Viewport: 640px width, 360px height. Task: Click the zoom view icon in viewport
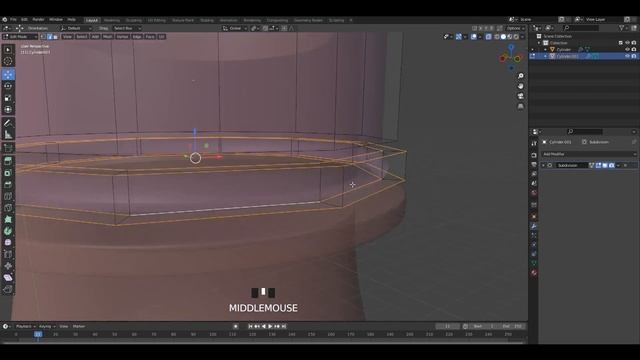(520, 76)
